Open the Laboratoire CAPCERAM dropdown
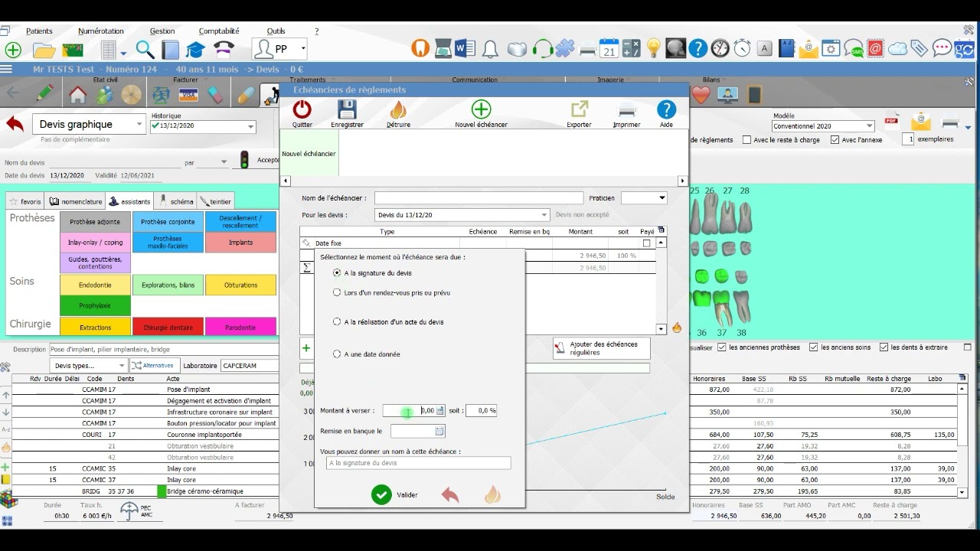 click(249, 366)
